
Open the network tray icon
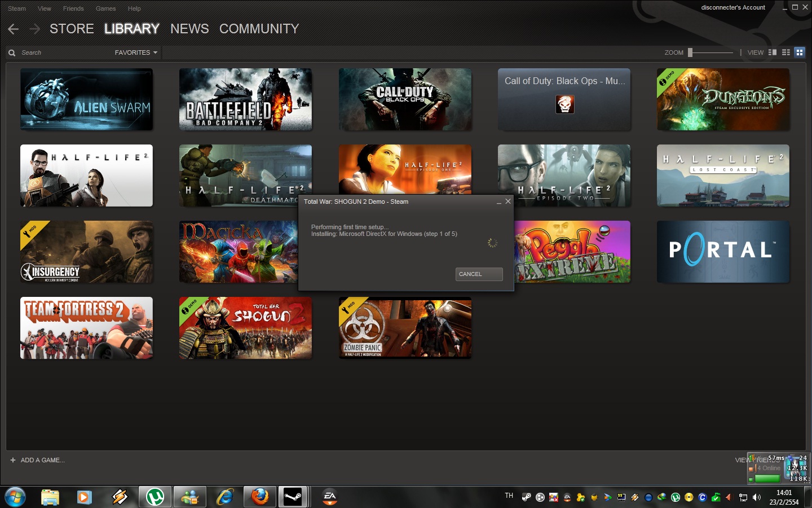pyautogui.click(x=743, y=497)
